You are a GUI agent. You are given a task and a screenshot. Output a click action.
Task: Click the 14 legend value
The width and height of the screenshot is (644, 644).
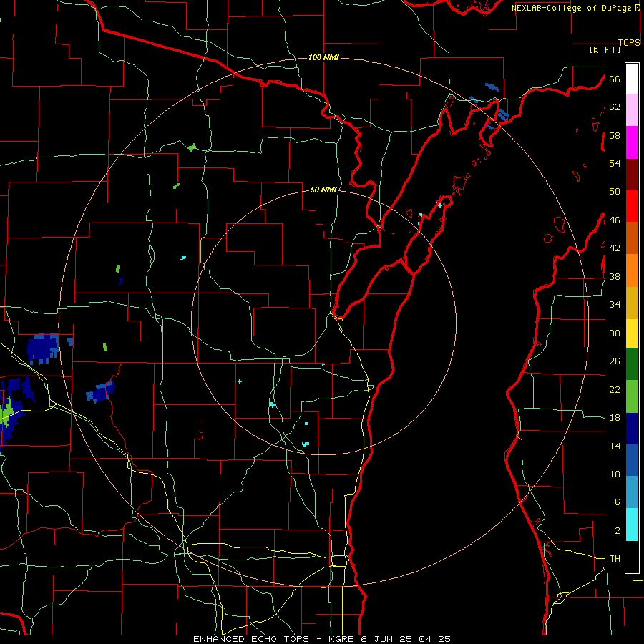click(x=615, y=446)
